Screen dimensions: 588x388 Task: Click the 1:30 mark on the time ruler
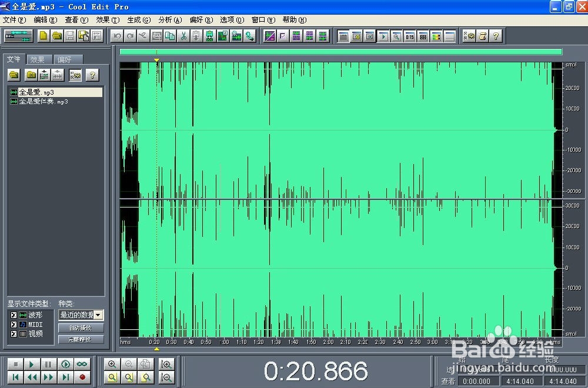tap(276, 342)
